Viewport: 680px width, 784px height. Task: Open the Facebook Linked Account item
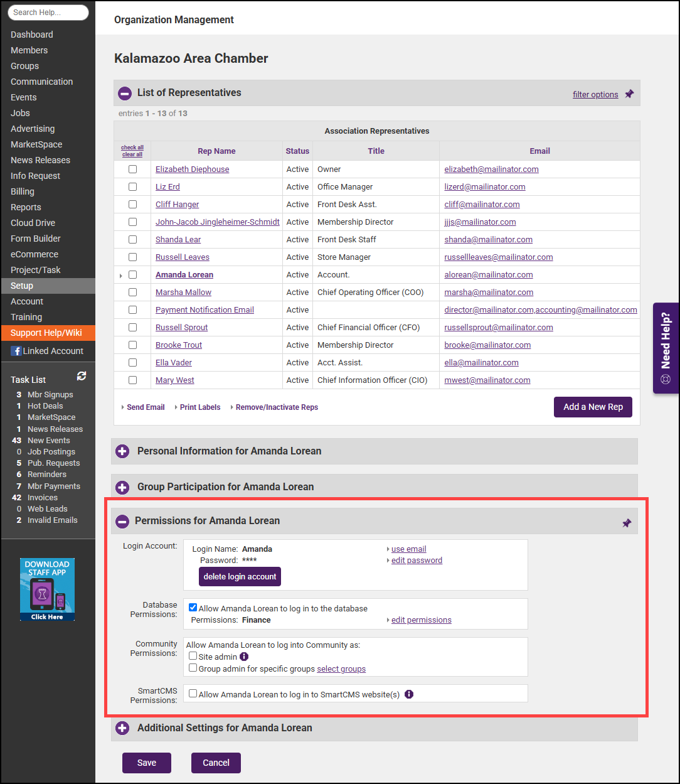(x=48, y=351)
